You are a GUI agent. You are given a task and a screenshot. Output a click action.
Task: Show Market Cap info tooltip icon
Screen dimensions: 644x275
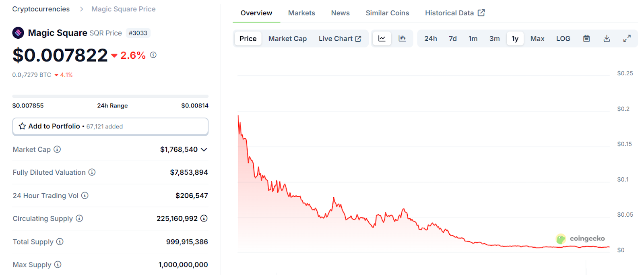[57, 149]
